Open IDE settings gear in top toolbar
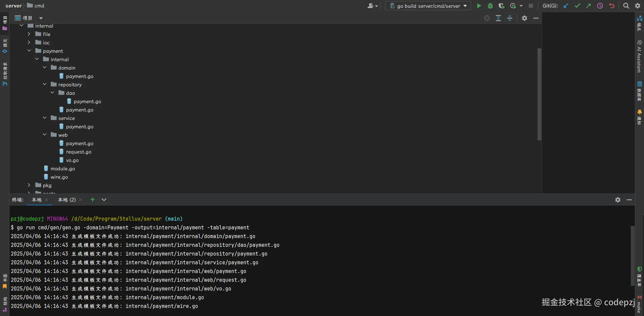This screenshot has width=644, height=316. click(638, 6)
